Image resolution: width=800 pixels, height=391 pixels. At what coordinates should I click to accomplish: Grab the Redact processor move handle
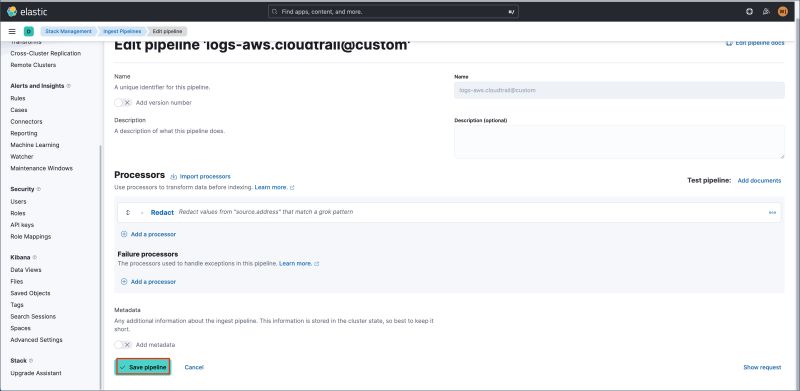click(x=128, y=212)
